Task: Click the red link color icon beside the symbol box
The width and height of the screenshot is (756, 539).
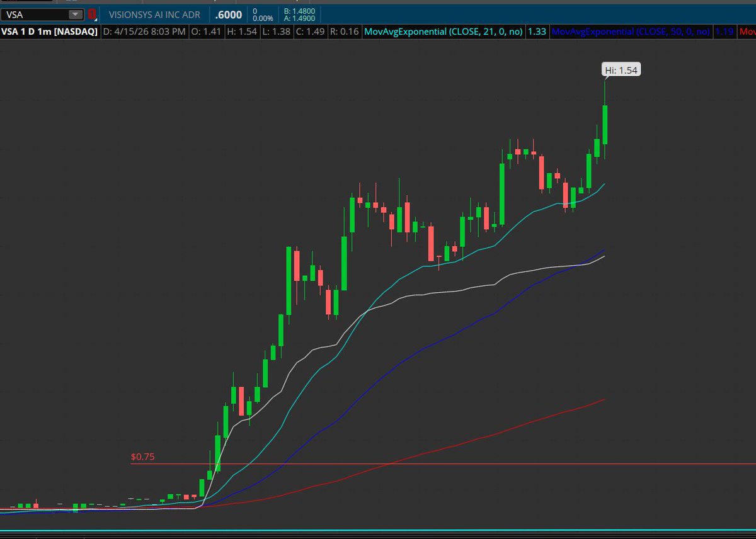Action: 93,14
